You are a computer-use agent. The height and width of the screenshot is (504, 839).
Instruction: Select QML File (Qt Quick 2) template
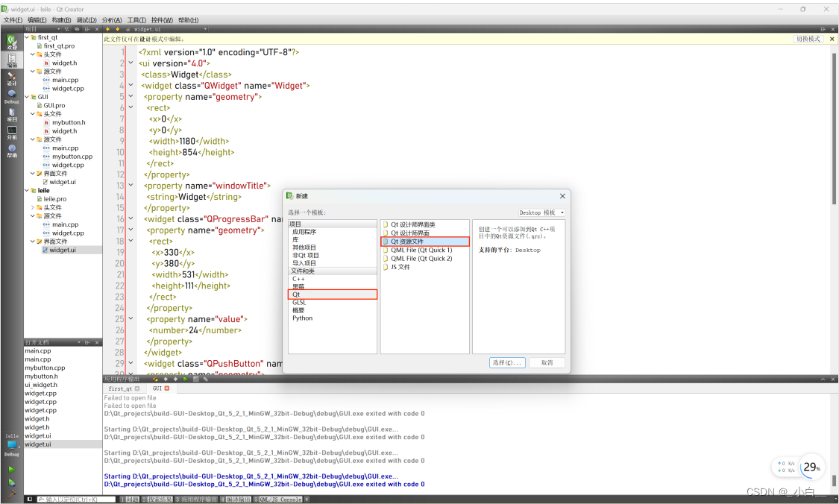421,259
